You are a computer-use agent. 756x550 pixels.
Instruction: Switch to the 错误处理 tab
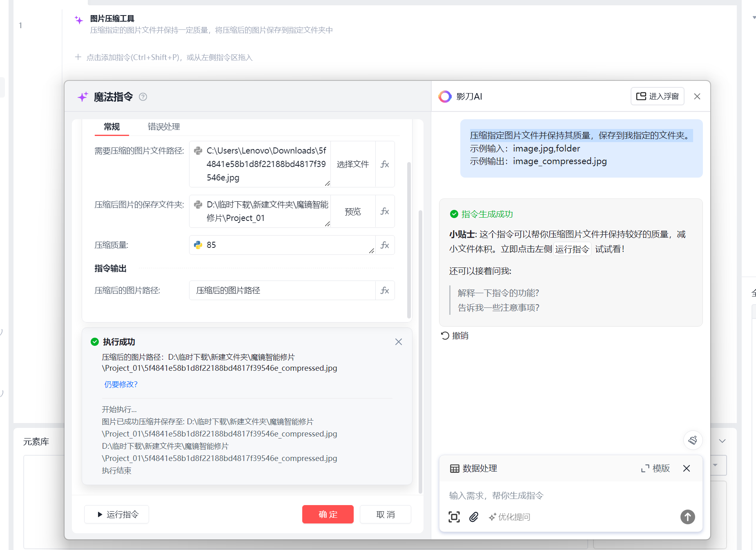[163, 127]
